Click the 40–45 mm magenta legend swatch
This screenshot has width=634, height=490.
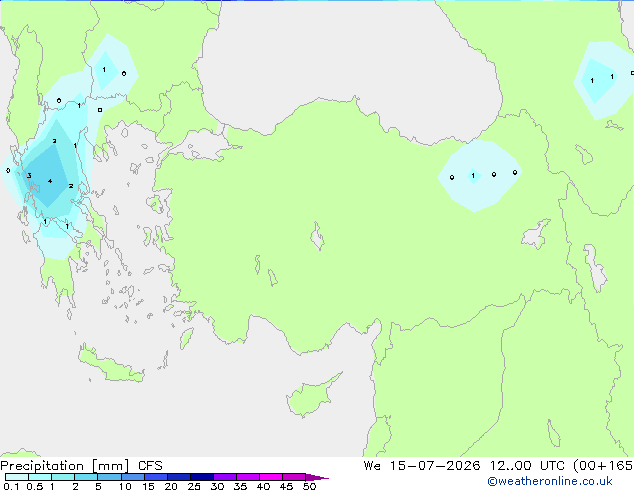(x=271, y=477)
